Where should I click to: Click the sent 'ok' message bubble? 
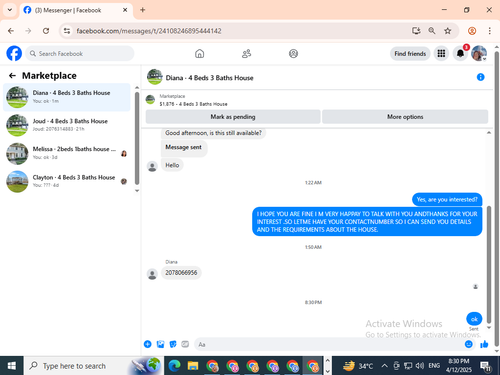pyautogui.click(x=474, y=319)
